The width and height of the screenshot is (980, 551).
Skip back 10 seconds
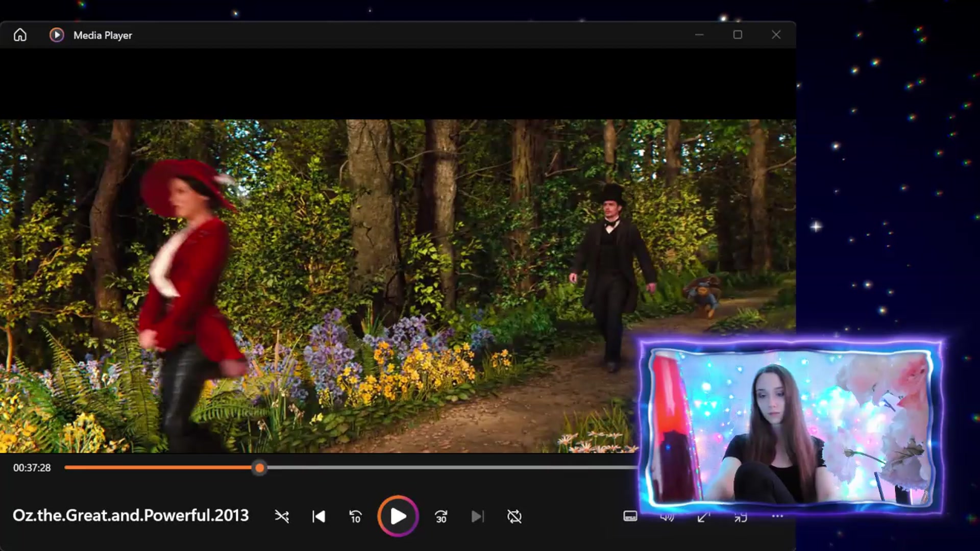point(355,517)
